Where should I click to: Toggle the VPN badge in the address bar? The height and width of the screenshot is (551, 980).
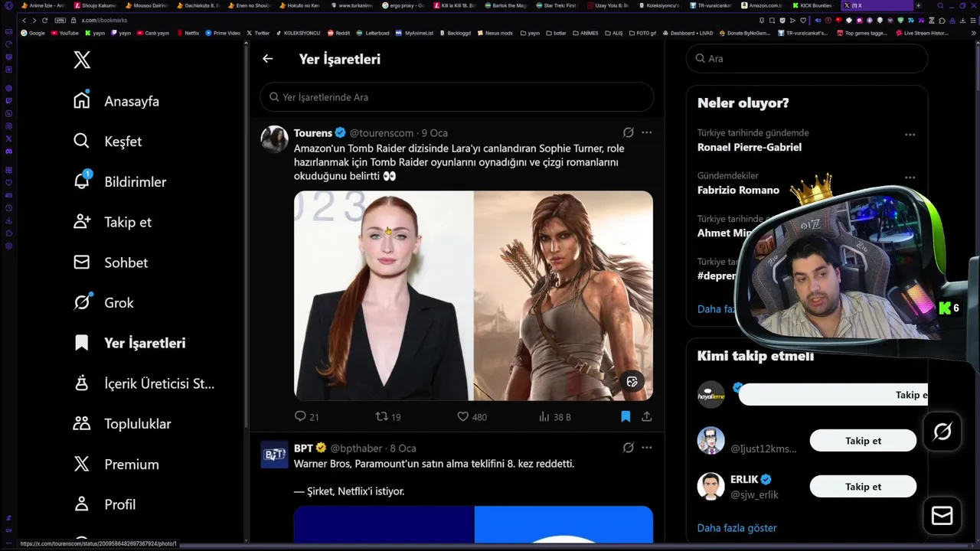(60, 20)
